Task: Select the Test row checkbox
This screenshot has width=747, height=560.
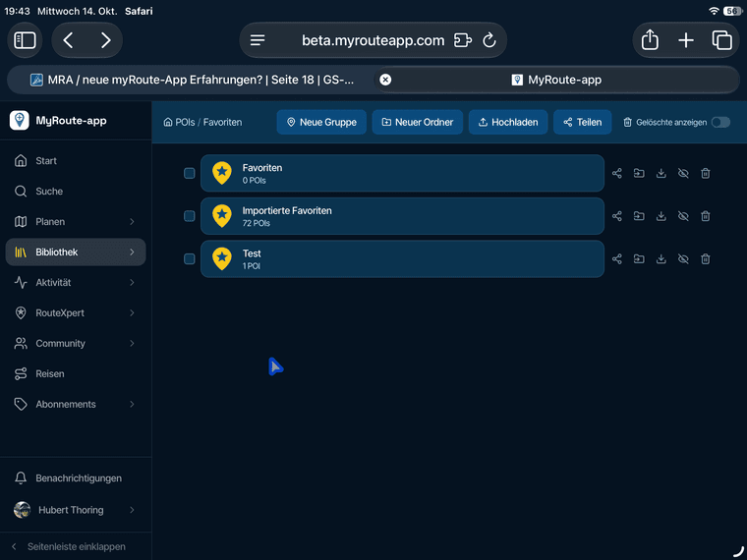Action: 189,259
